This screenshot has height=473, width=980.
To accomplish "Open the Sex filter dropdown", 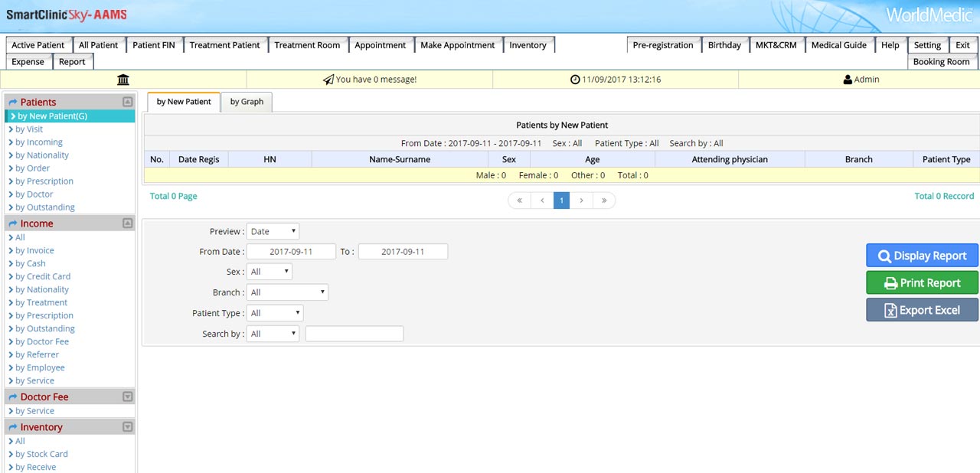I will point(269,272).
